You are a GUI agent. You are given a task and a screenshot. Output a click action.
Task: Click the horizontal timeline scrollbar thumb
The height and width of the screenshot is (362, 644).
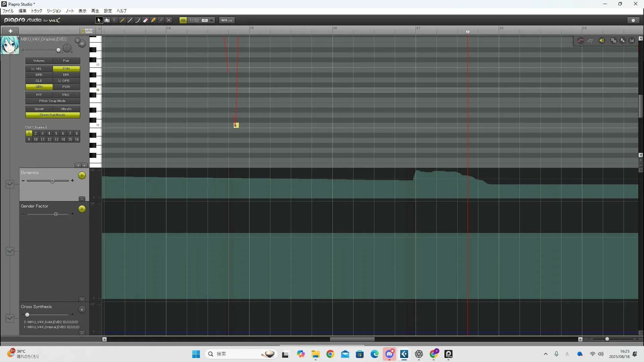point(352,339)
